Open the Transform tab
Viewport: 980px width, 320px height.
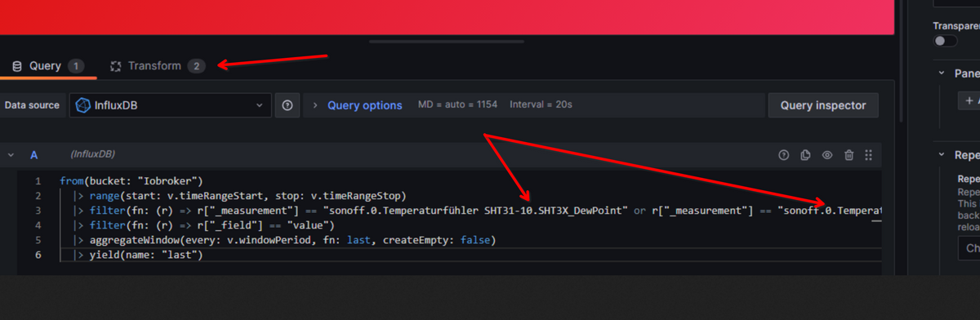(x=158, y=66)
